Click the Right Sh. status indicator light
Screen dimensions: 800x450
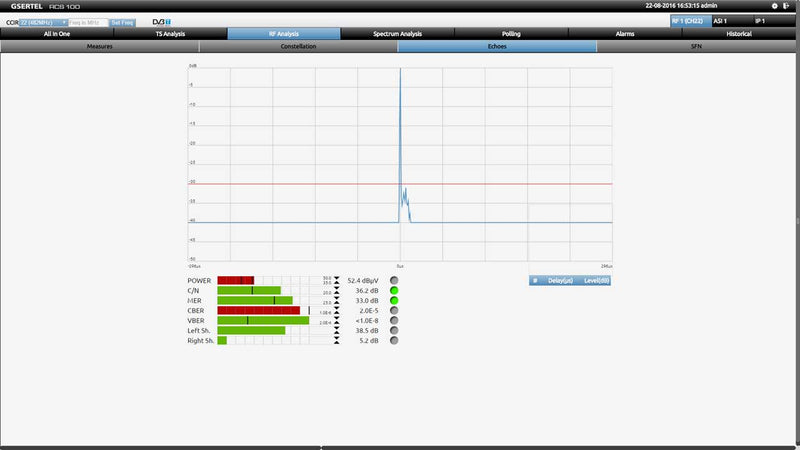(394, 341)
